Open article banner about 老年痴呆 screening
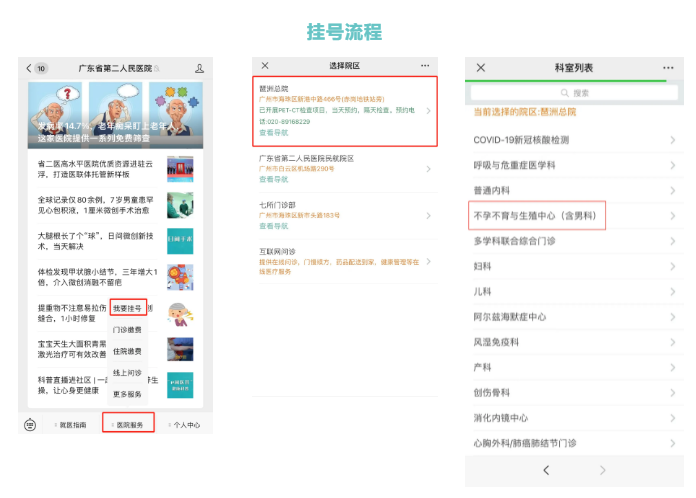 coord(115,115)
